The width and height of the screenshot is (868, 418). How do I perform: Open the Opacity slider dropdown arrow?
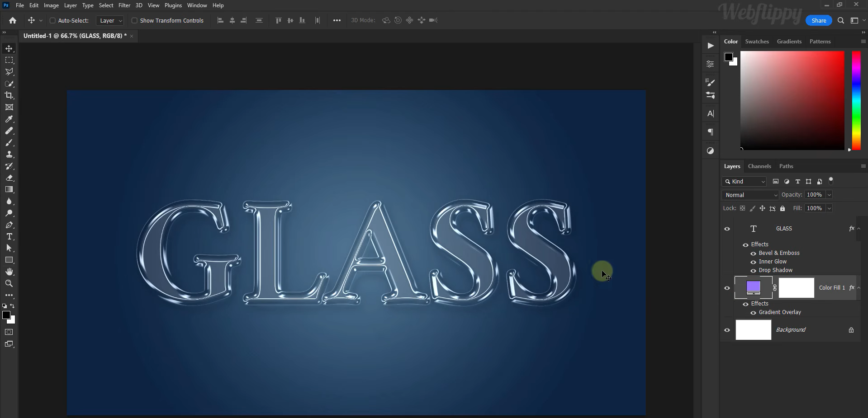(829, 195)
